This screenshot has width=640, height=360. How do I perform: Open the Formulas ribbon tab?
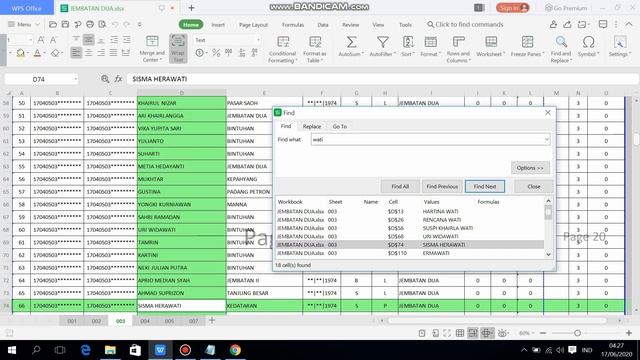[x=293, y=24]
